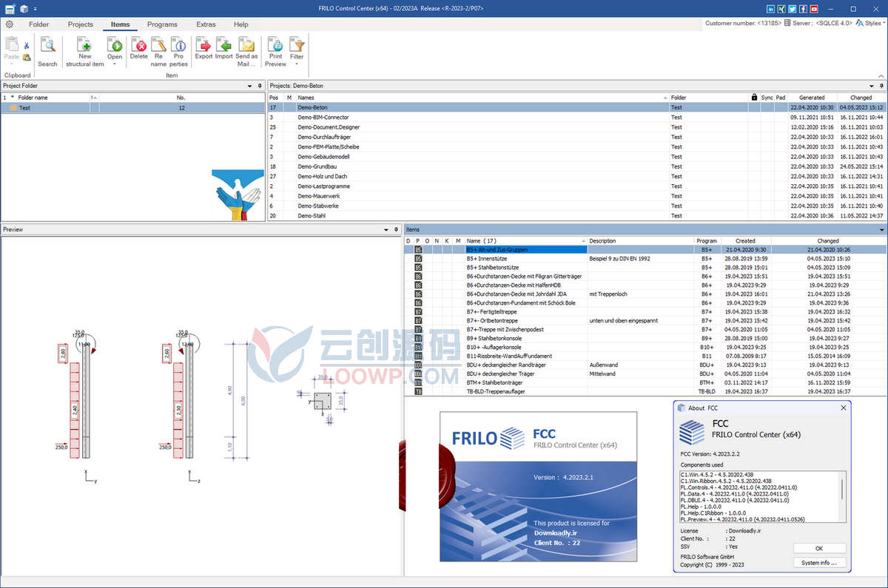Switch to the Programs tab
888x588 pixels.
162,24
